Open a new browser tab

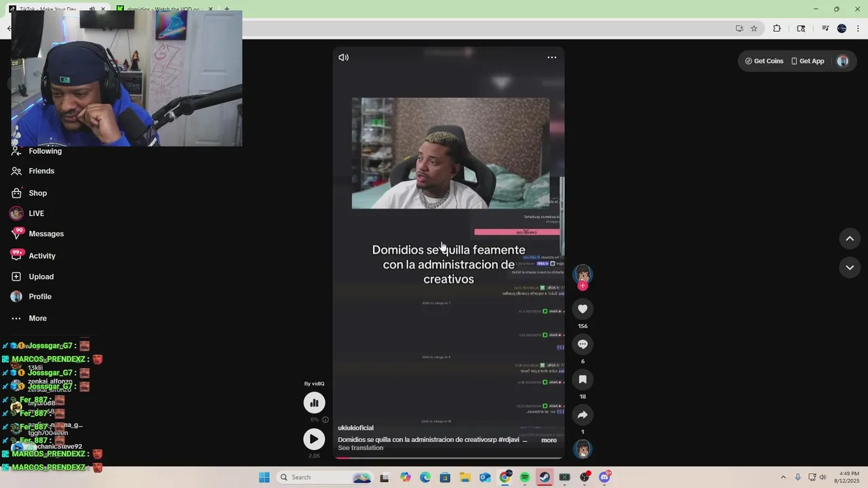coord(227,9)
